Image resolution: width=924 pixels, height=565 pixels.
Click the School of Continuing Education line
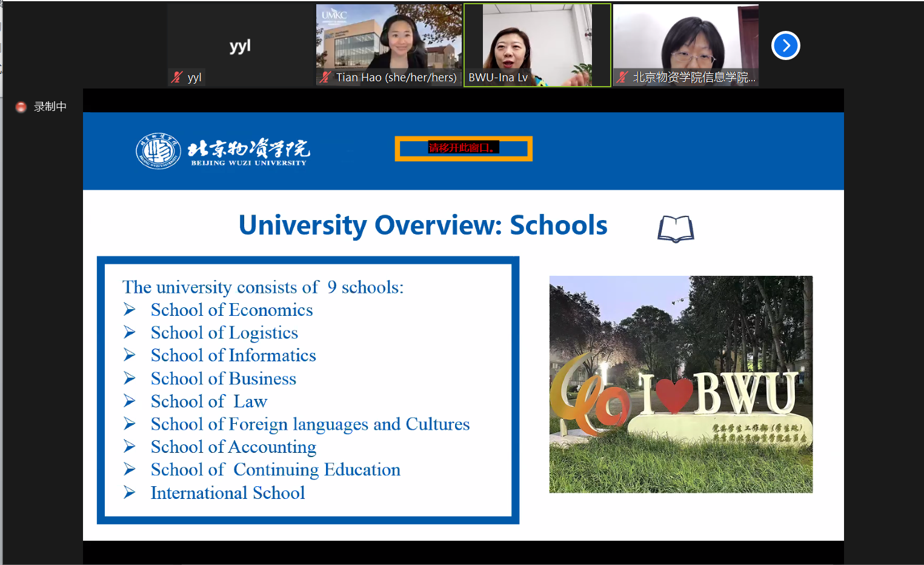pyautogui.click(x=275, y=470)
